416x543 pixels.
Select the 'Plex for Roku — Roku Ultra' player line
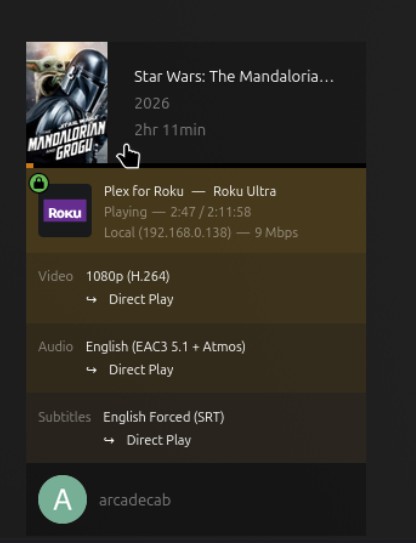click(x=190, y=191)
